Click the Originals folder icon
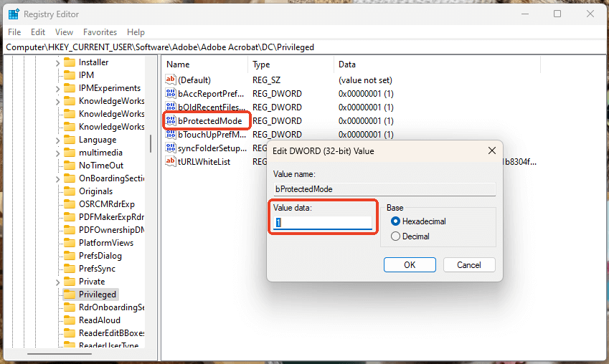This screenshot has width=609, height=364. pos(70,191)
